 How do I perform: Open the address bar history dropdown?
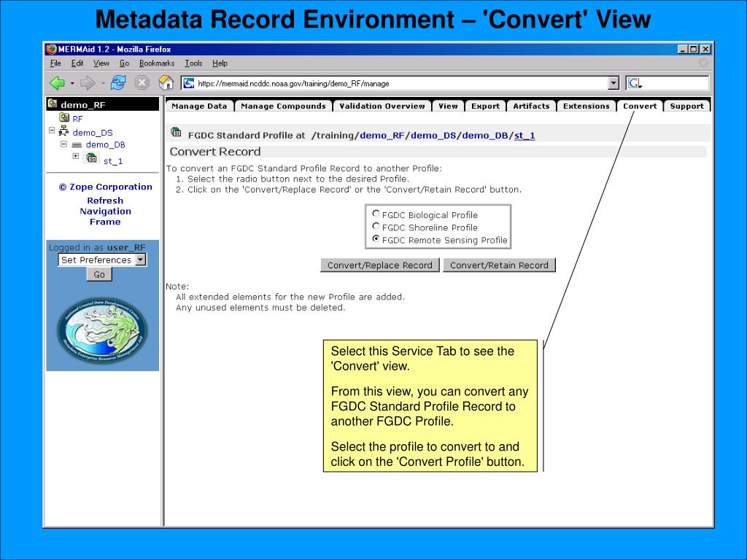[614, 83]
